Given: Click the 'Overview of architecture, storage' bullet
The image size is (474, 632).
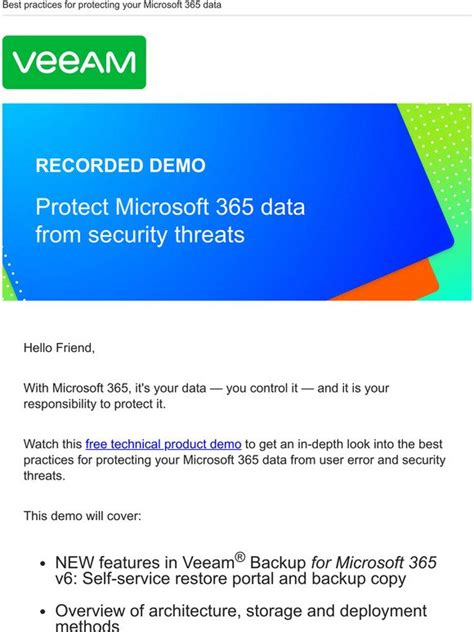Looking at the screenshot, I should [241, 617].
